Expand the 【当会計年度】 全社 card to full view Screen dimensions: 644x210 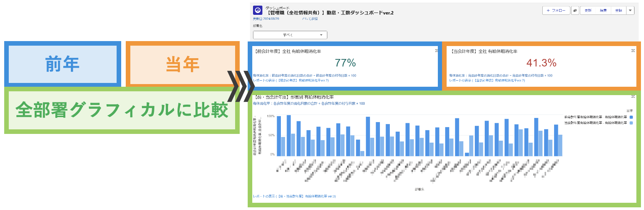(633, 51)
